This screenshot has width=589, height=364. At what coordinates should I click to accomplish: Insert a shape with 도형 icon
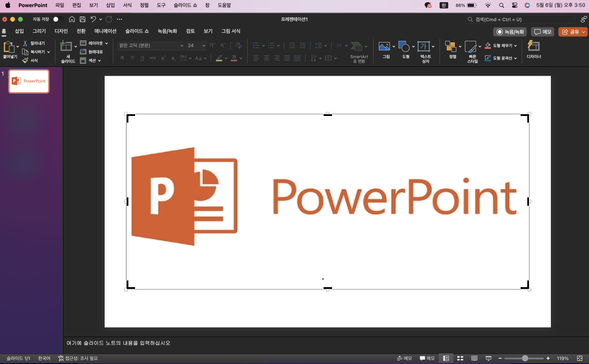click(404, 46)
